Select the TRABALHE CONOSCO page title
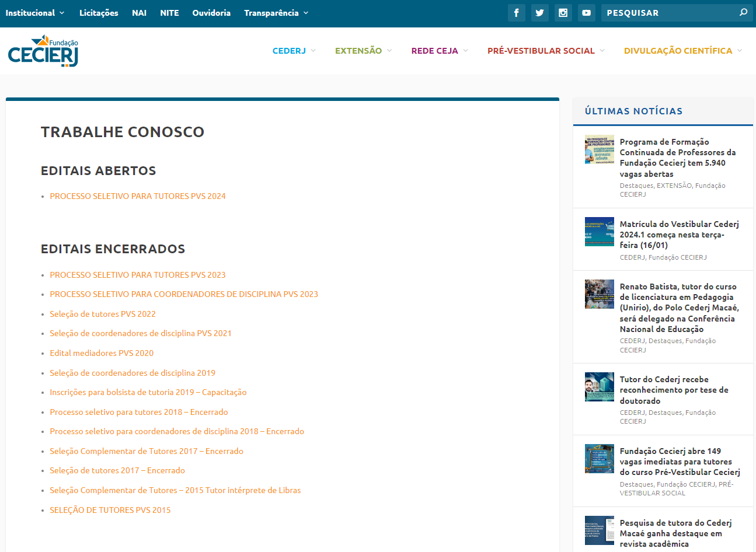The width and height of the screenshot is (756, 552). pos(123,132)
